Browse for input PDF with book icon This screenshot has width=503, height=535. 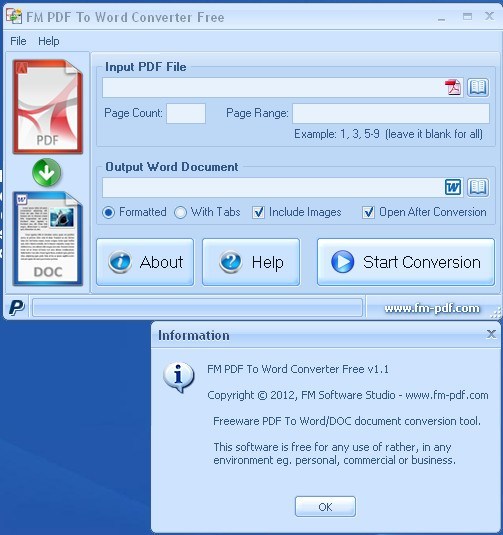coord(478,87)
